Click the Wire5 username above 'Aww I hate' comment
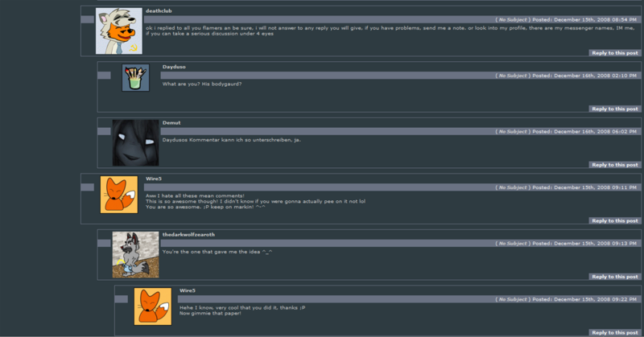This screenshot has height=337, width=644. click(154, 179)
